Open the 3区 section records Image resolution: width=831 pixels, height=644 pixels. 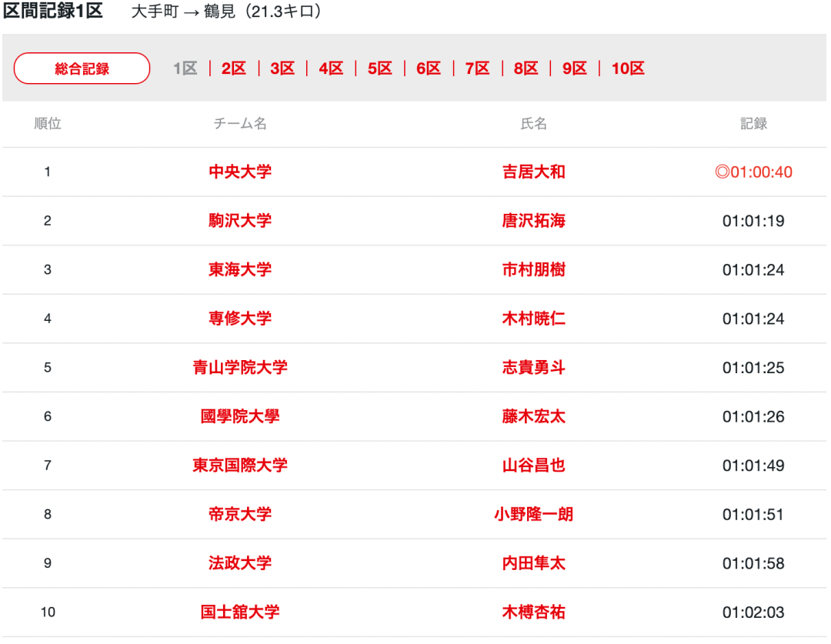point(282,68)
